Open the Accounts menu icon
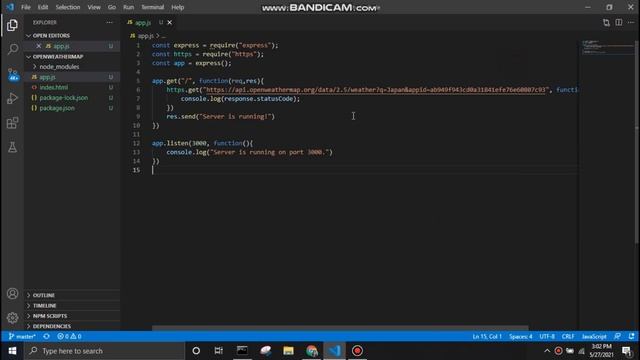This screenshot has width=640, height=360. (x=12, y=293)
